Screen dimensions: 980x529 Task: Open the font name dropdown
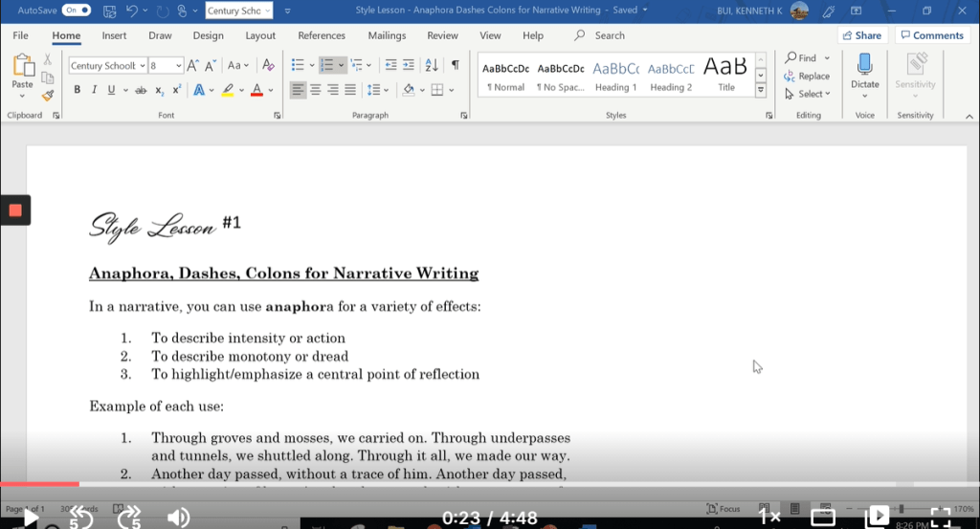point(143,66)
